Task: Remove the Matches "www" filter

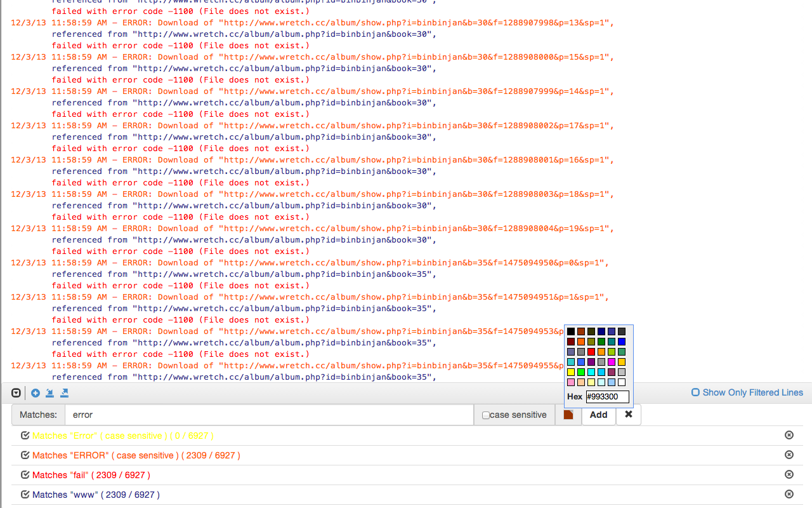Action: point(789,494)
